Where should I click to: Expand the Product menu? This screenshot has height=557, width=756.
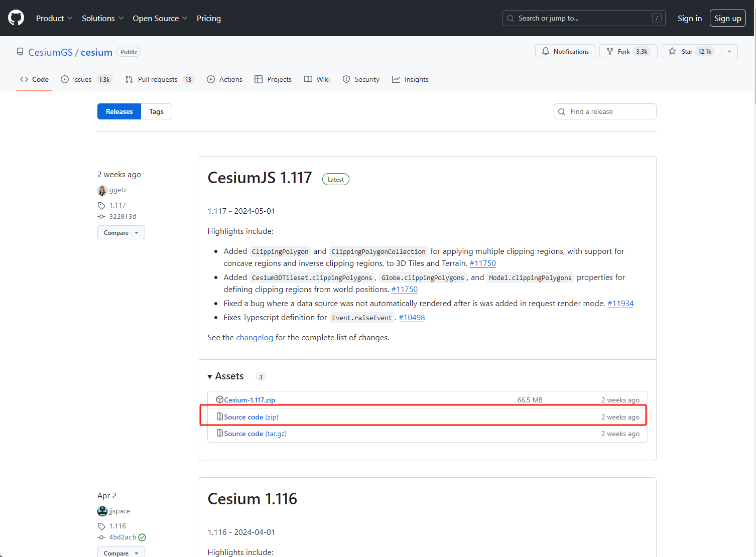point(54,18)
